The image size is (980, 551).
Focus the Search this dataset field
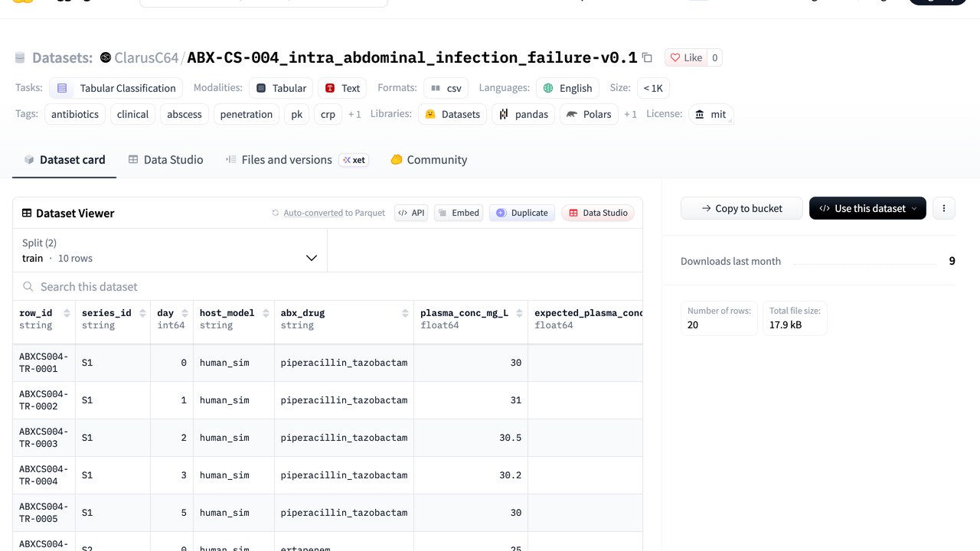click(328, 286)
